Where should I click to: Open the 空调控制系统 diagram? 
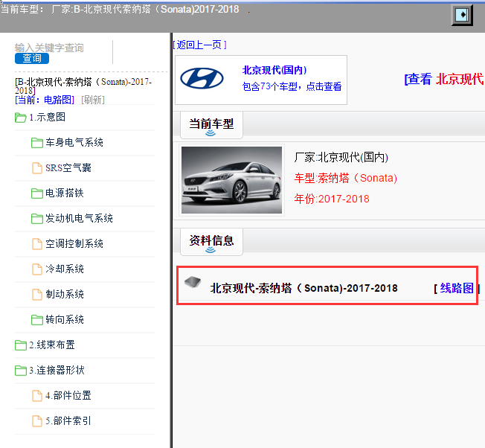pyautogui.click(x=74, y=243)
